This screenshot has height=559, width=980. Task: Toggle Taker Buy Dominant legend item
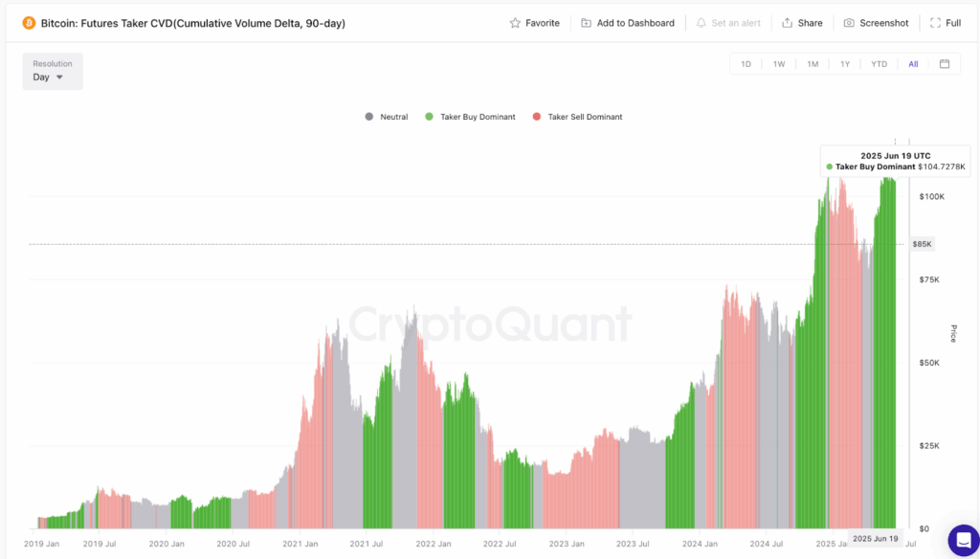click(x=471, y=117)
